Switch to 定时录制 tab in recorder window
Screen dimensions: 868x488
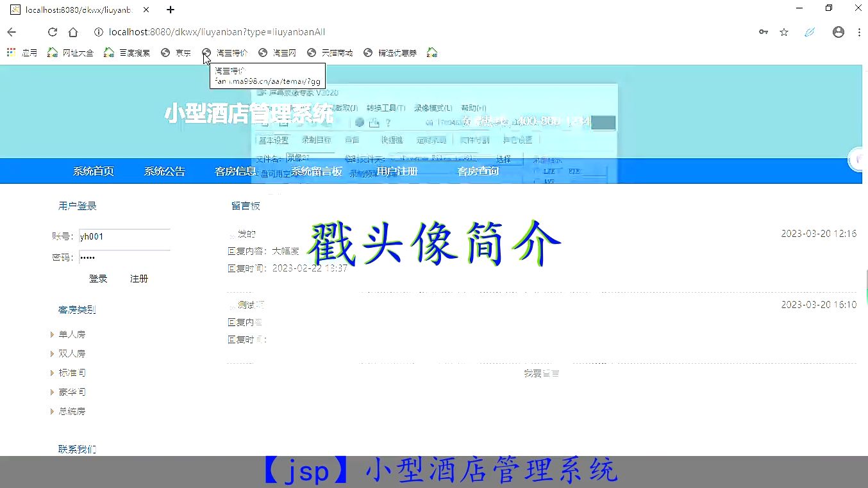(x=431, y=140)
